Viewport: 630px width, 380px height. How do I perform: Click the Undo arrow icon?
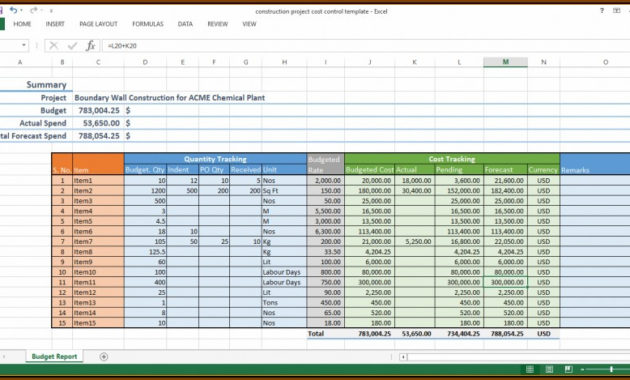(14, 10)
